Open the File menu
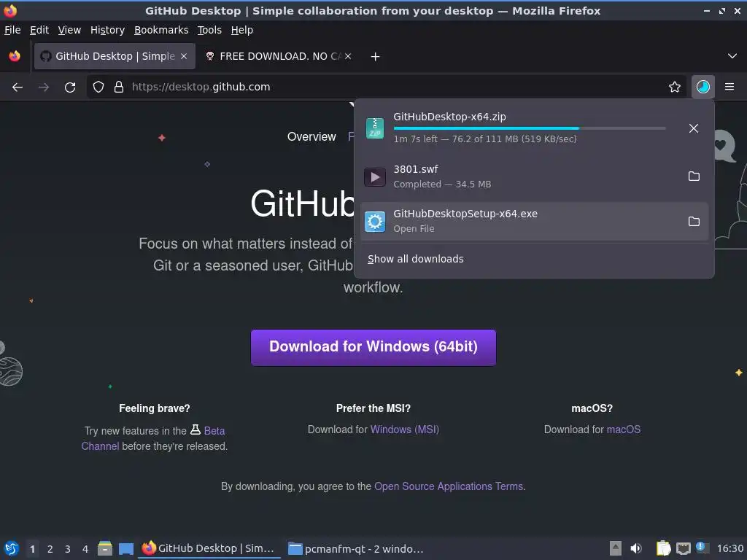The height and width of the screenshot is (560, 747). (x=12, y=30)
